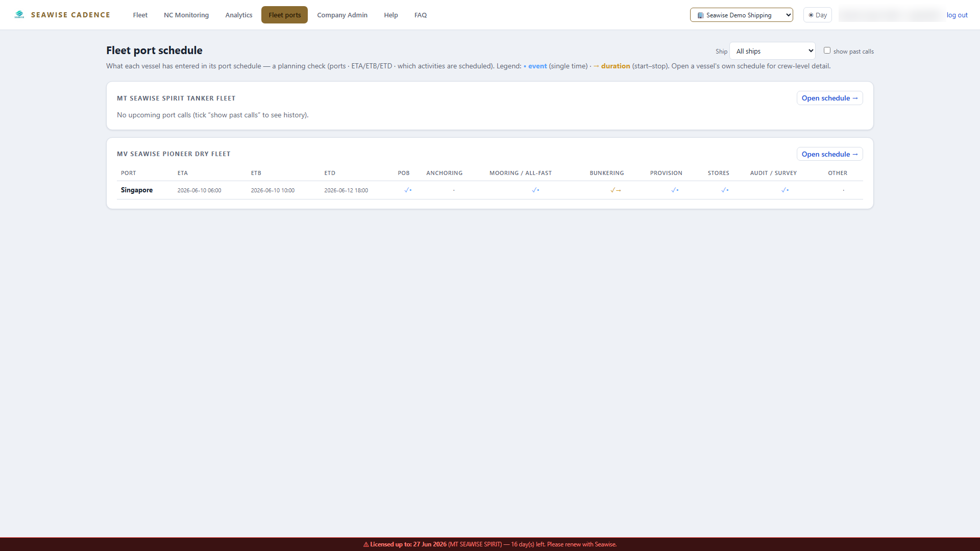Open NC Monitoring from navigation
The height and width of the screenshot is (551, 980).
tap(186, 15)
